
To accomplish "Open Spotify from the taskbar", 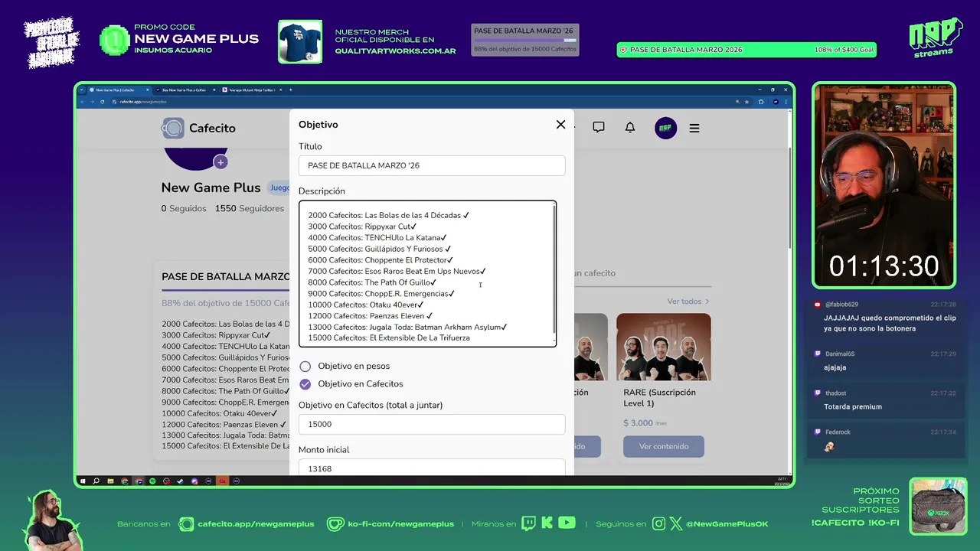I will (152, 481).
